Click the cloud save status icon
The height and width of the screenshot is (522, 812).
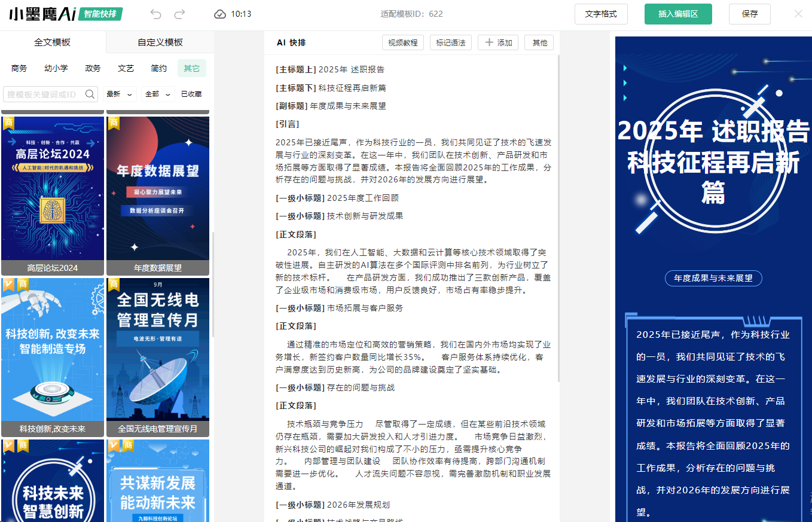pyautogui.click(x=220, y=14)
